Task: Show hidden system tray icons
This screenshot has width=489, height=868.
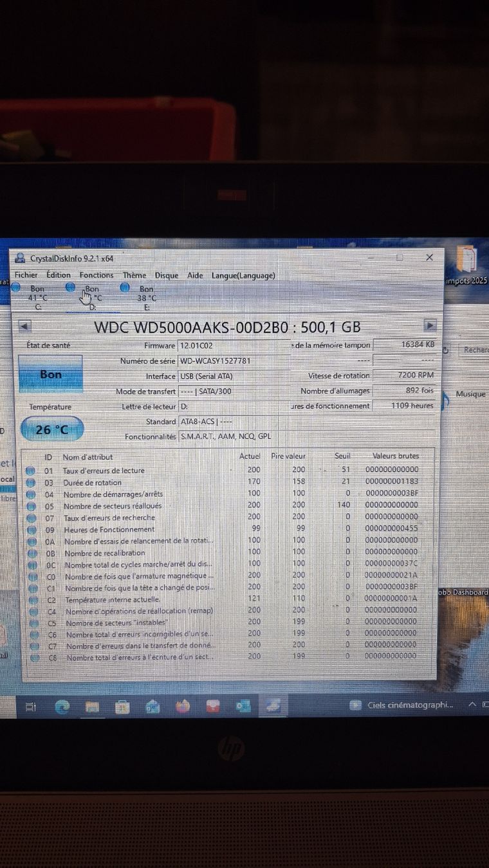Action: pyautogui.click(x=472, y=705)
